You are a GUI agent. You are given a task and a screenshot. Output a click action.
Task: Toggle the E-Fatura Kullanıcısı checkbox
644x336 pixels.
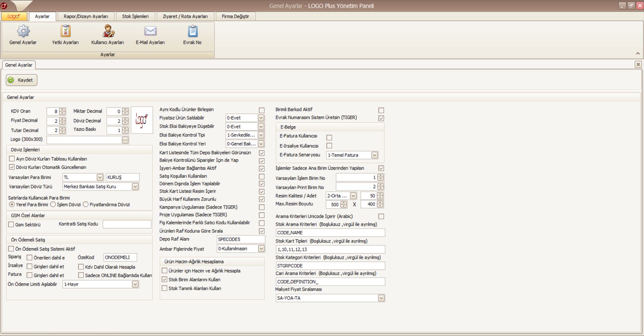point(329,137)
